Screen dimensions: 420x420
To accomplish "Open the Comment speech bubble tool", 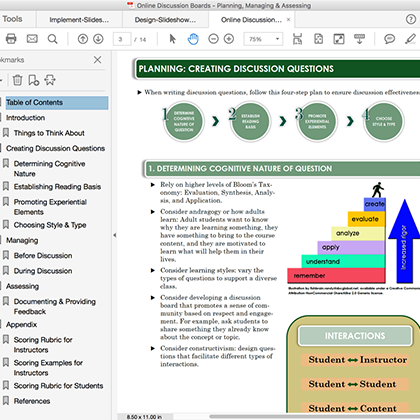I will tap(389, 39).
